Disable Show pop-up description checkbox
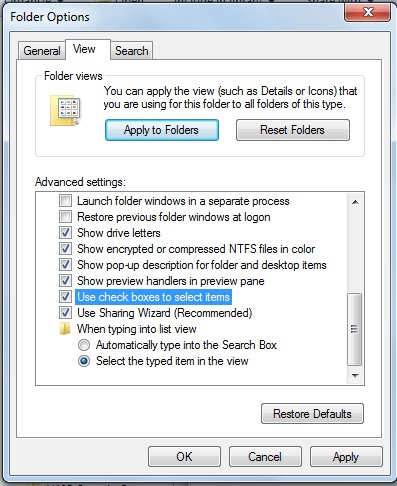Screen dimensions: 397x486 coord(65,265)
